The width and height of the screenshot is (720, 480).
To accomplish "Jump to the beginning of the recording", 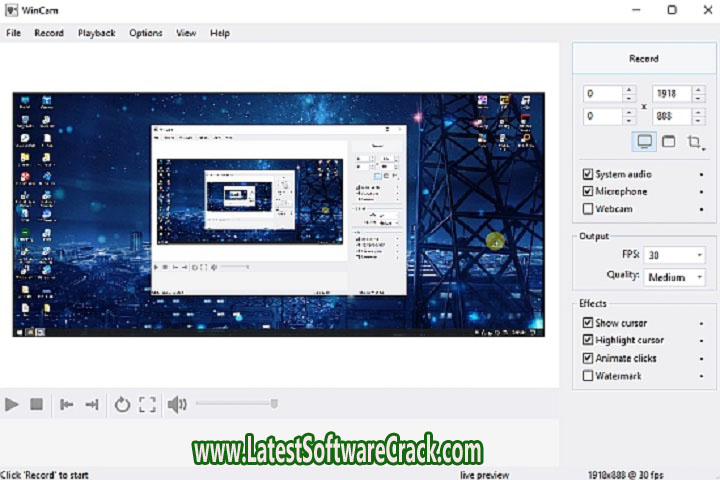I will (x=67, y=404).
